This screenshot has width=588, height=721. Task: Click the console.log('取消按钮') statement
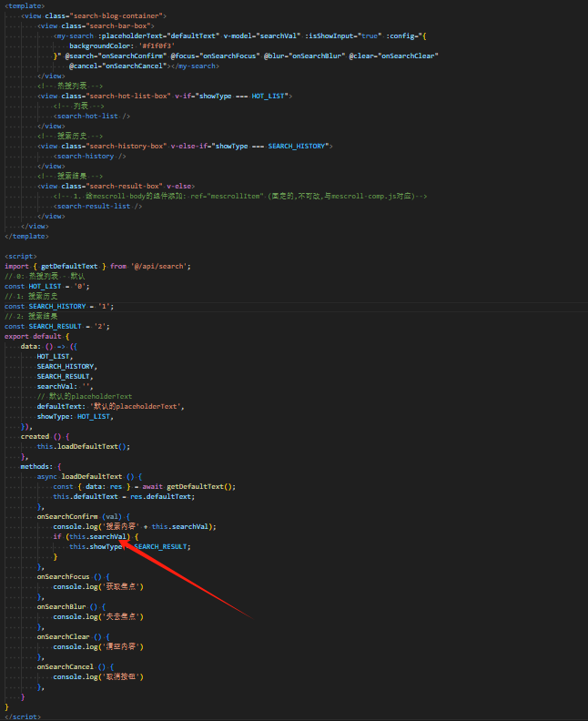click(x=98, y=677)
